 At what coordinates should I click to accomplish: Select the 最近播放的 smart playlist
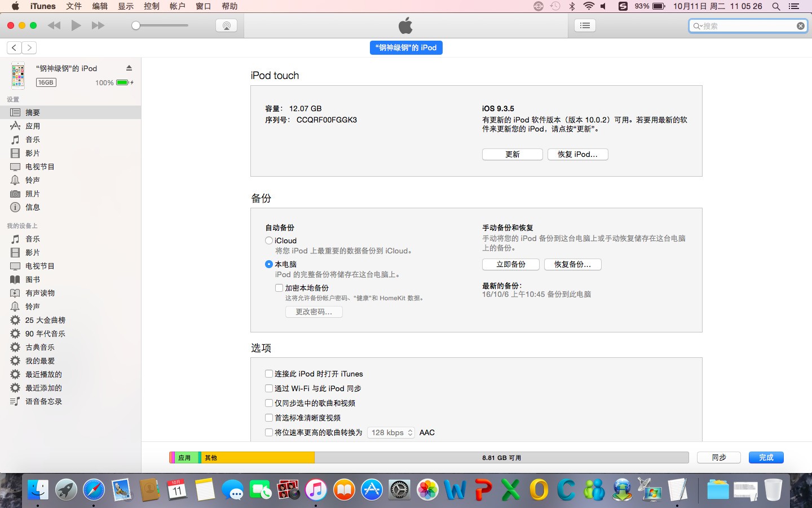click(x=70, y=374)
